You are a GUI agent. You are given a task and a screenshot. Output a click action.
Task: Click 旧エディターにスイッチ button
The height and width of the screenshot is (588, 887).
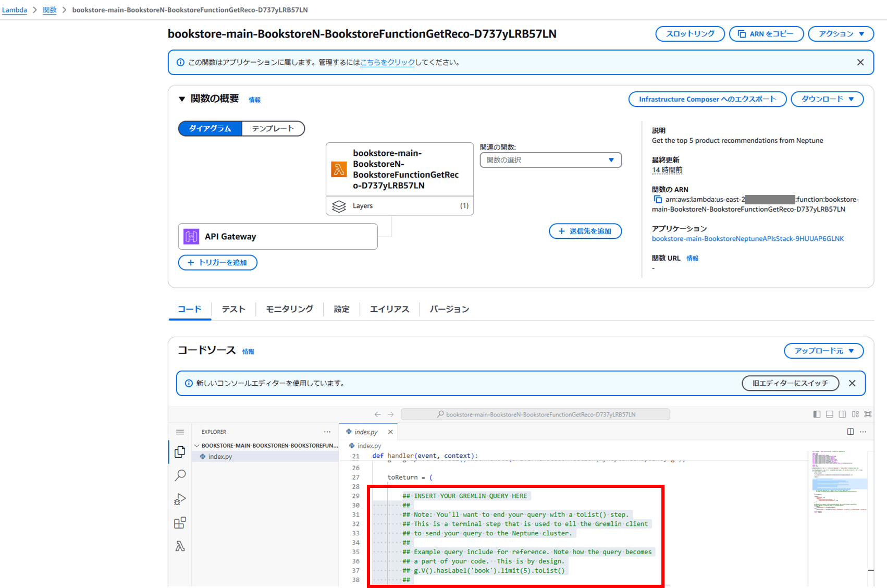click(790, 383)
